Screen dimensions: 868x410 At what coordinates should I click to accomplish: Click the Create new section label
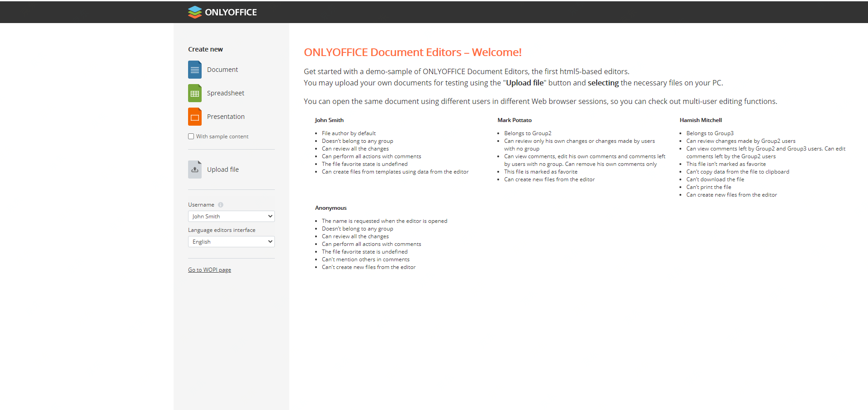click(x=206, y=49)
